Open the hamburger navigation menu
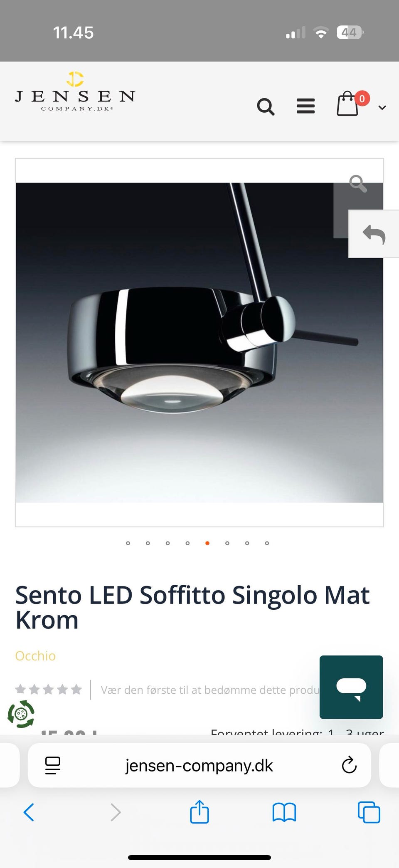399x868 pixels. coord(305,106)
